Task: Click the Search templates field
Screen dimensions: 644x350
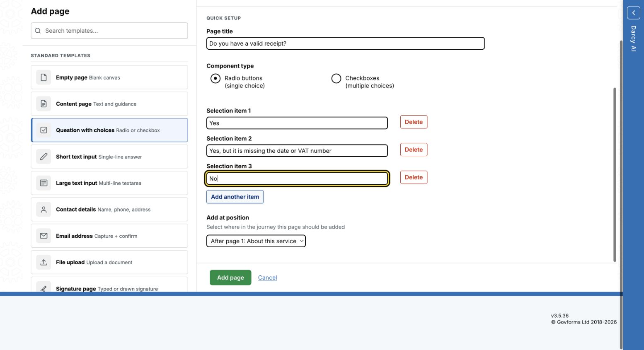Action: (109, 31)
